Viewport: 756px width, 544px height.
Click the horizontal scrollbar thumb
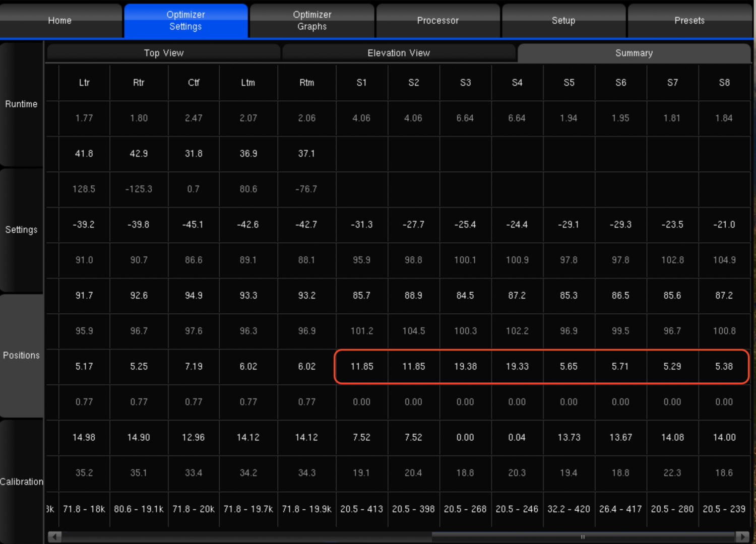pyautogui.click(x=583, y=537)
